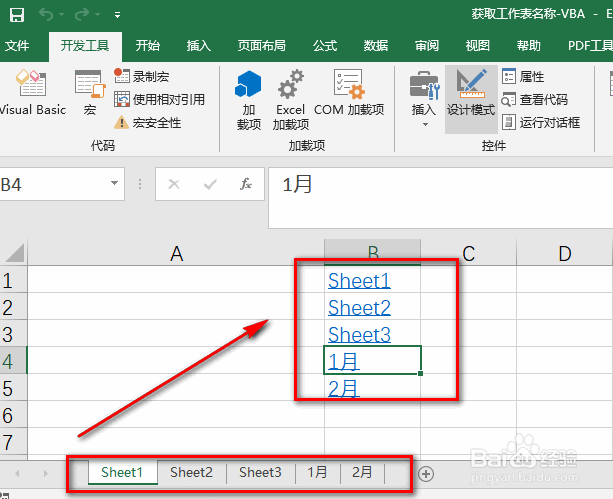The height and width of the screenshot is (499, 613).
Task: Click the new sheet plus button
Action: coord(426,474)
